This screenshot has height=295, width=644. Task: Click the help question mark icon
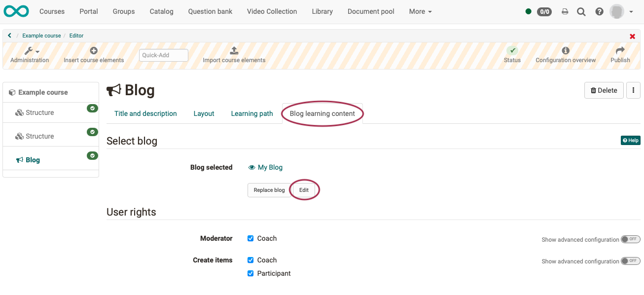(599, 12)
